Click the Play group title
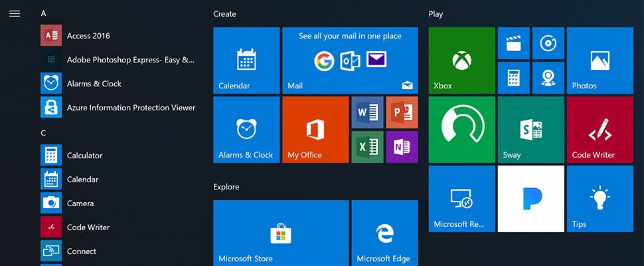This screenshot has width=644, height=266. coord(436,14)
